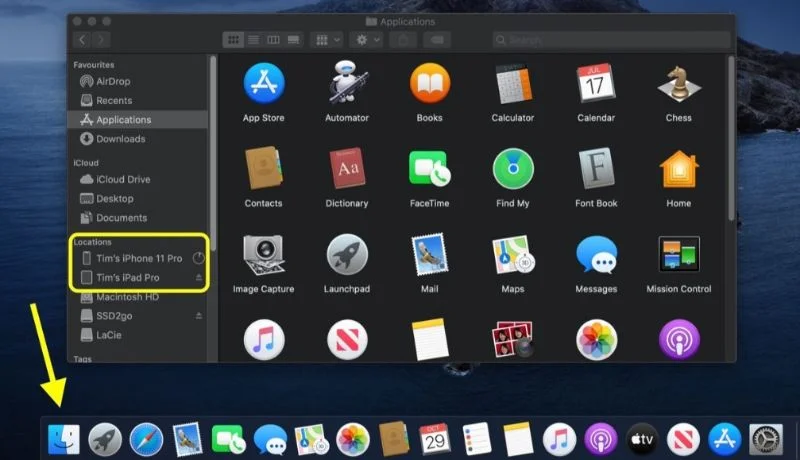Click the Finder search field
The width and height of the screenshot is (800, 460).
611,40
